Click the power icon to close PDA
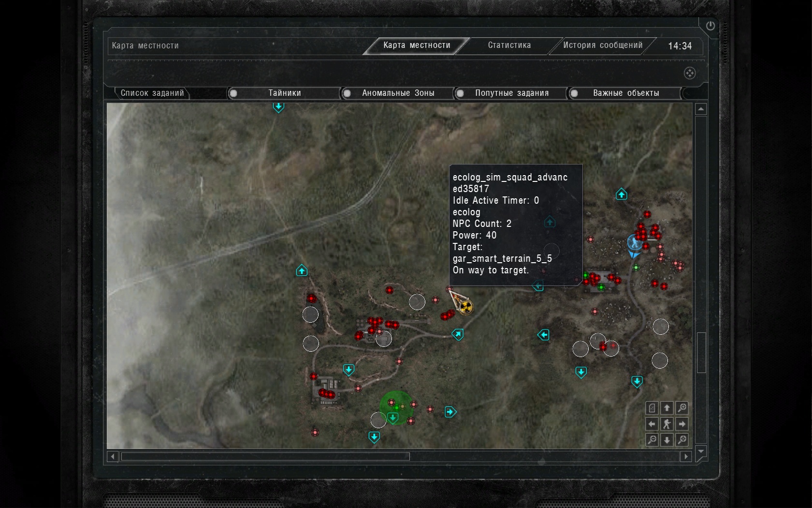Viewport: 812px width, 508px height. [x=710, y=26]
